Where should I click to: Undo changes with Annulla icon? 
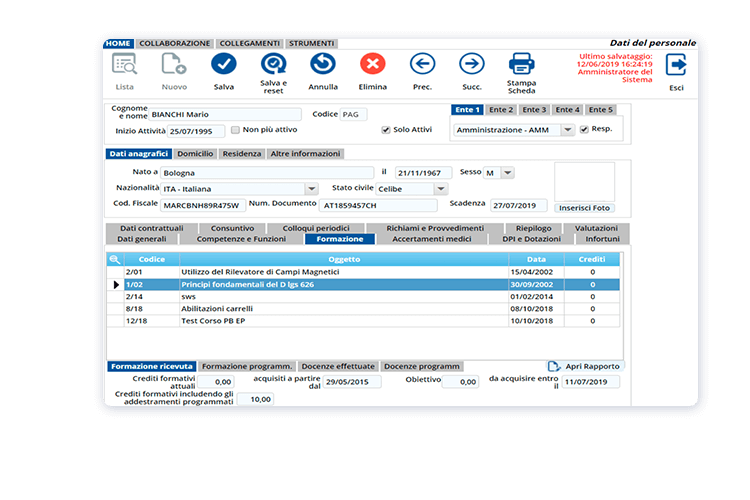323,64
